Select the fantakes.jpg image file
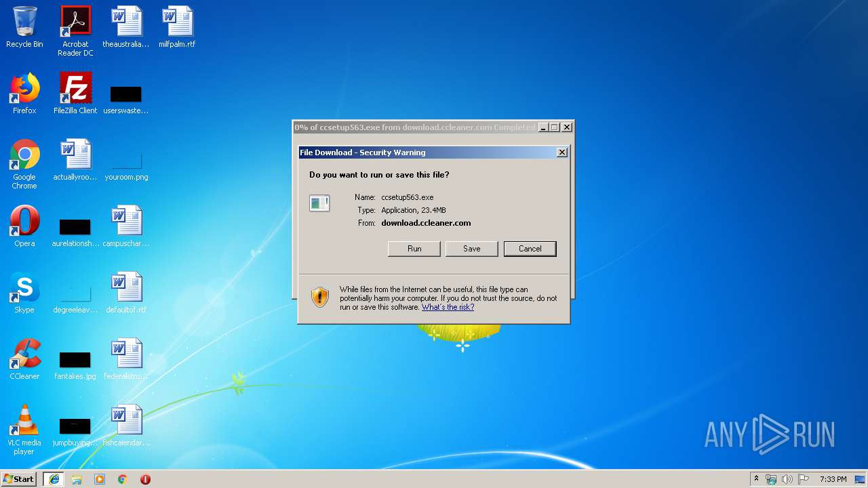 (75, 365)
